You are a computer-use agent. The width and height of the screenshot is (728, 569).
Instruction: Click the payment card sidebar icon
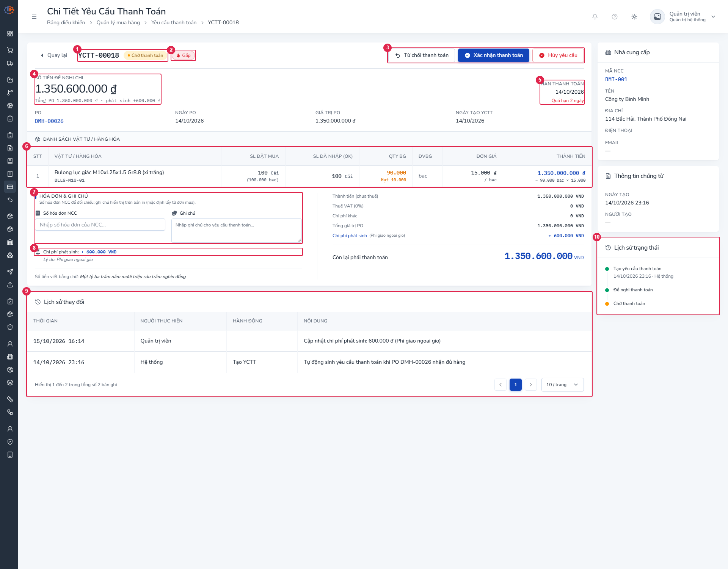pyautogui.click(x=10, y=187)
